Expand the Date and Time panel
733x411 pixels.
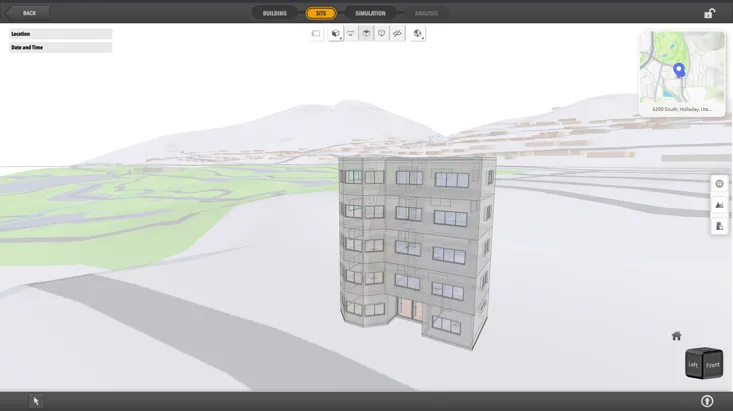click(x=60, y=47)
